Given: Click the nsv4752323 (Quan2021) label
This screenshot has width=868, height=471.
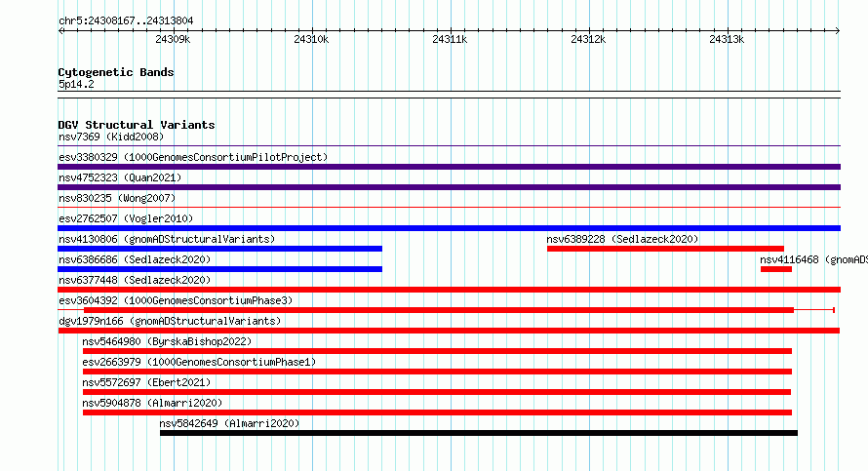Looking at the screenshot, I should coord(120,177).
